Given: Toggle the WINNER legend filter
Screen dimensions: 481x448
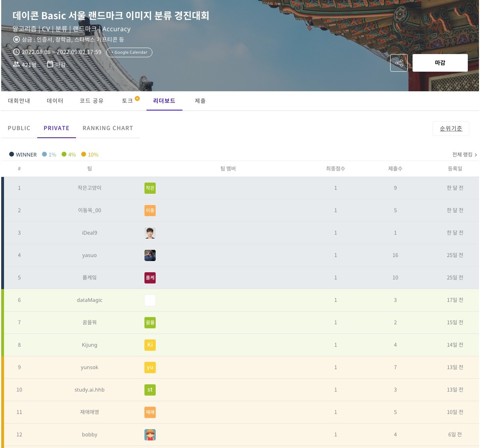Looking at the screenshot, I should click(12, 154).
